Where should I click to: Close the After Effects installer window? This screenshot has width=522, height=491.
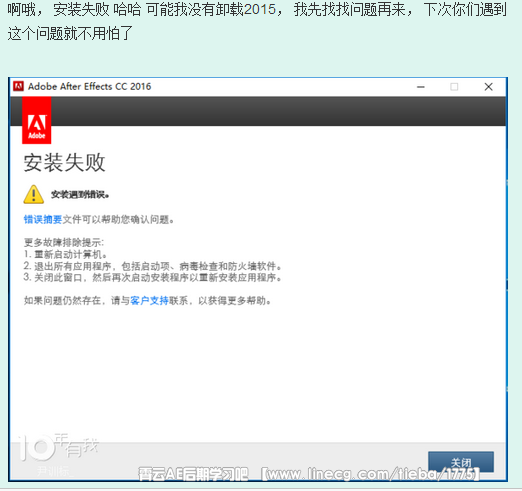(x=488, y=87)
